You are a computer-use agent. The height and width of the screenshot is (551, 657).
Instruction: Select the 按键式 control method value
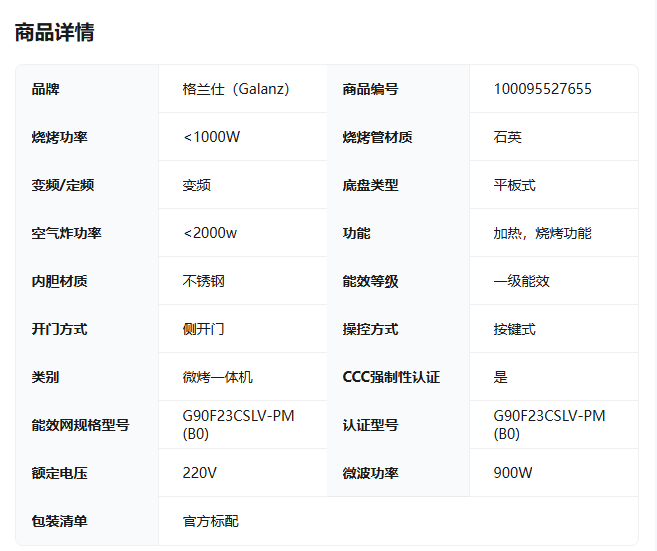click(514, 329)
